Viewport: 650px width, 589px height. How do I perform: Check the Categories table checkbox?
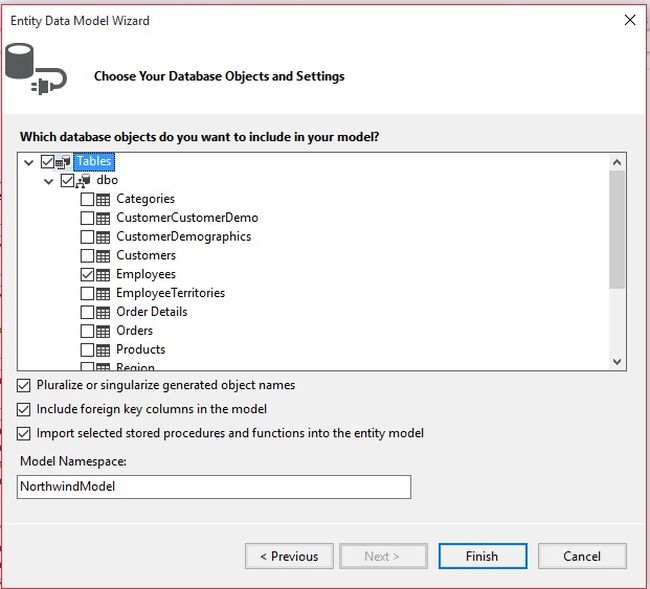click(x=87, y=199)
